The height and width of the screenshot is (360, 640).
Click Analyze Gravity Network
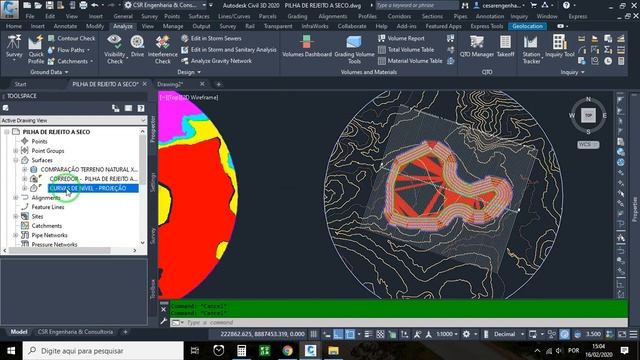[217, 61]
